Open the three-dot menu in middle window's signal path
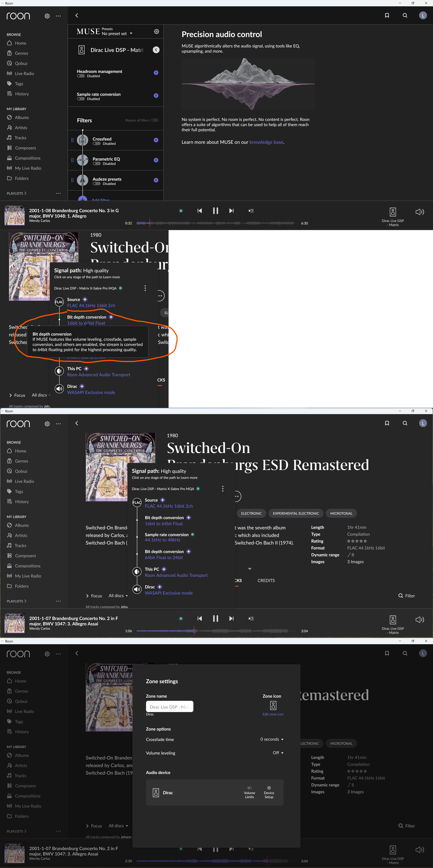Viewport: 433px width, 868px height. (x=223, y=489)
